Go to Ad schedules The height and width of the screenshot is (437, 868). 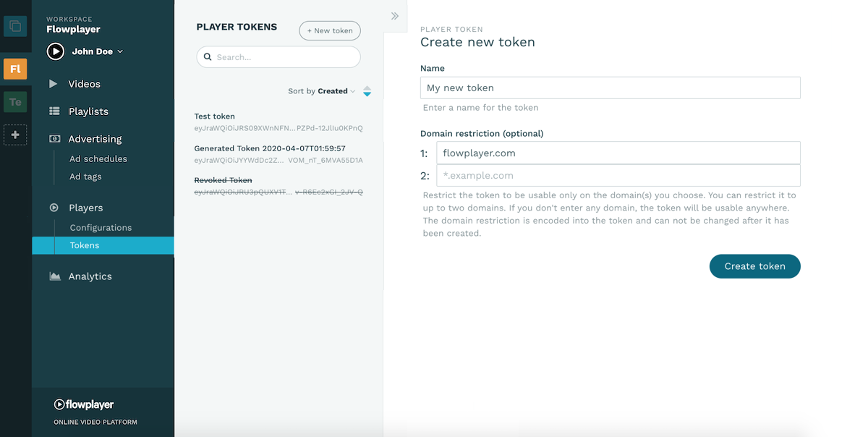tap(98, 158)
